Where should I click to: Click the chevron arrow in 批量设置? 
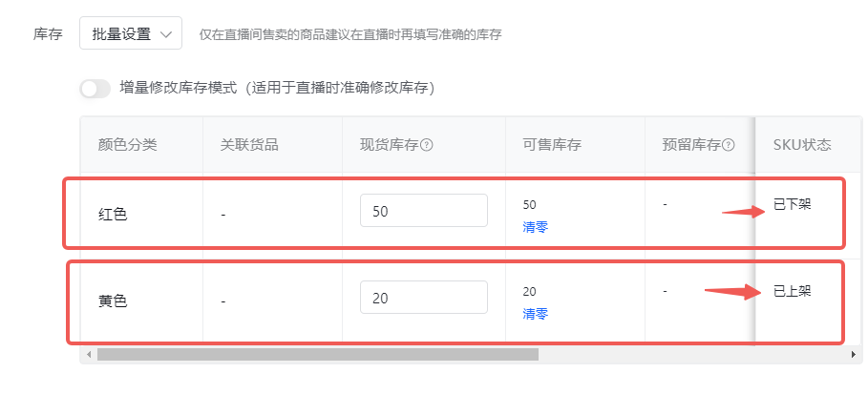coord(165,34)
